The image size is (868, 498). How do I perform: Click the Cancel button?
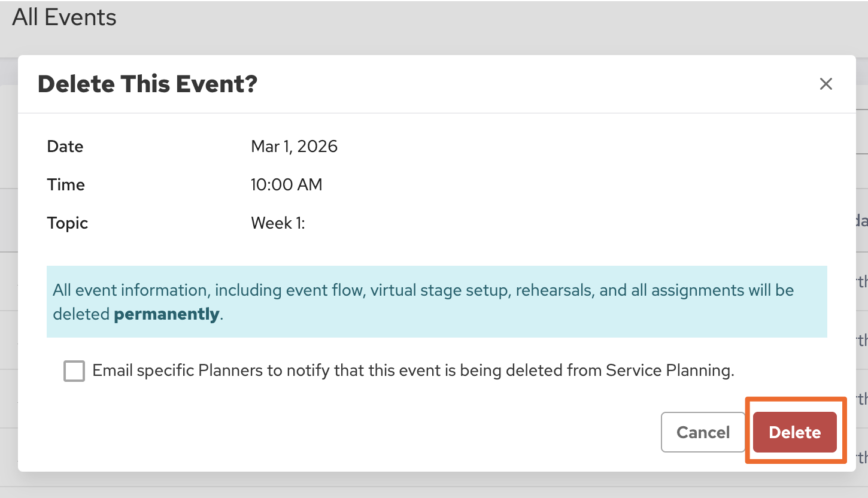point(703,432)
